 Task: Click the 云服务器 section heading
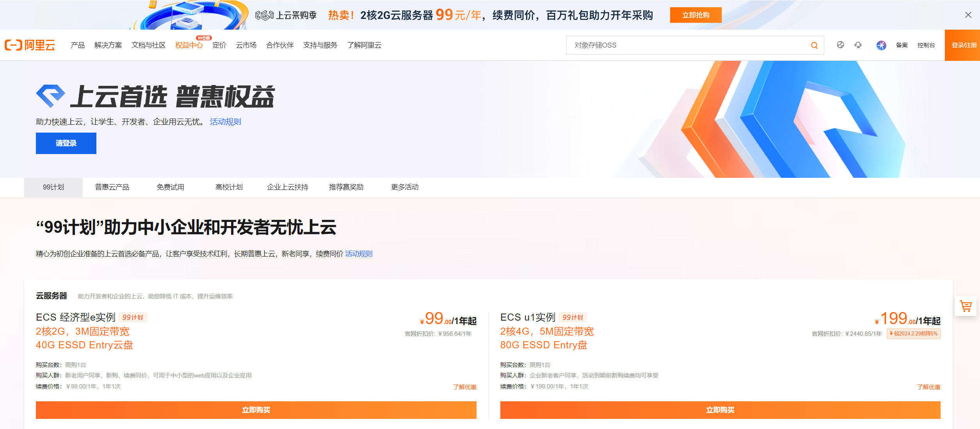pos(52,296)
